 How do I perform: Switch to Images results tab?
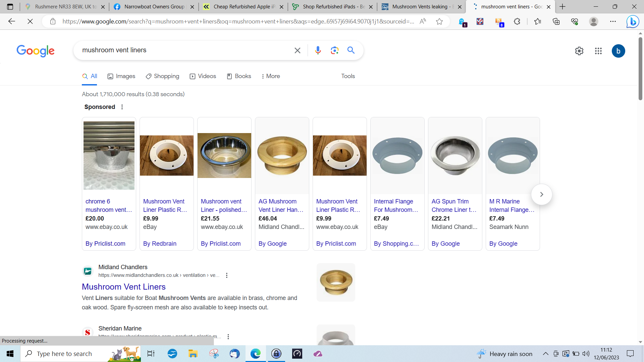[121, 76]
